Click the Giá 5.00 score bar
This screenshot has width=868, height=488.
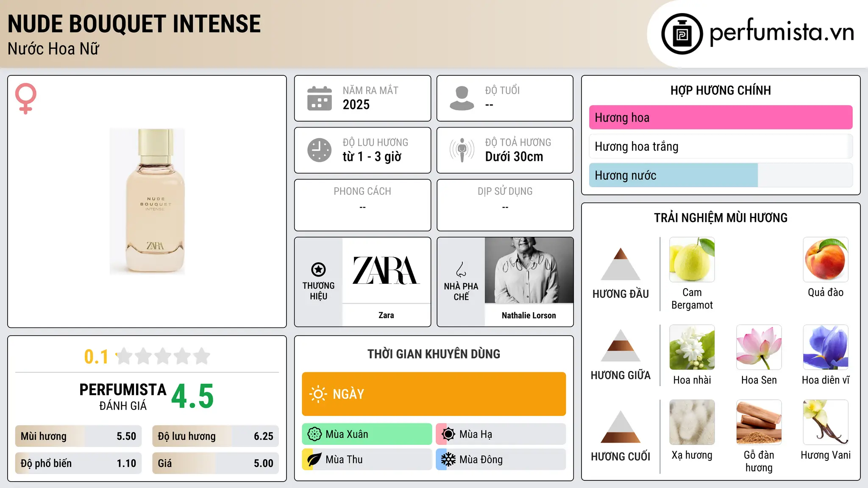click(x=216, y=463)
